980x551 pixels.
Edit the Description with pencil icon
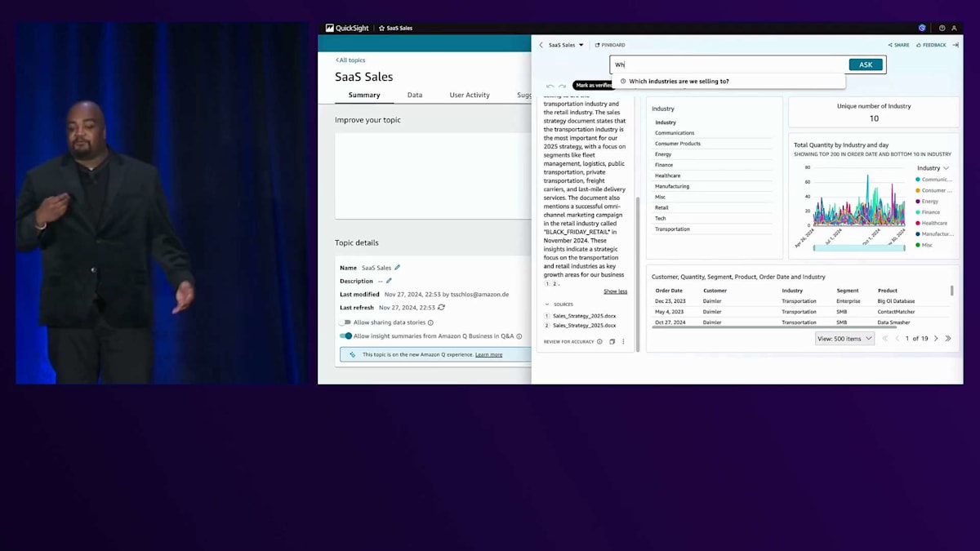389,281
